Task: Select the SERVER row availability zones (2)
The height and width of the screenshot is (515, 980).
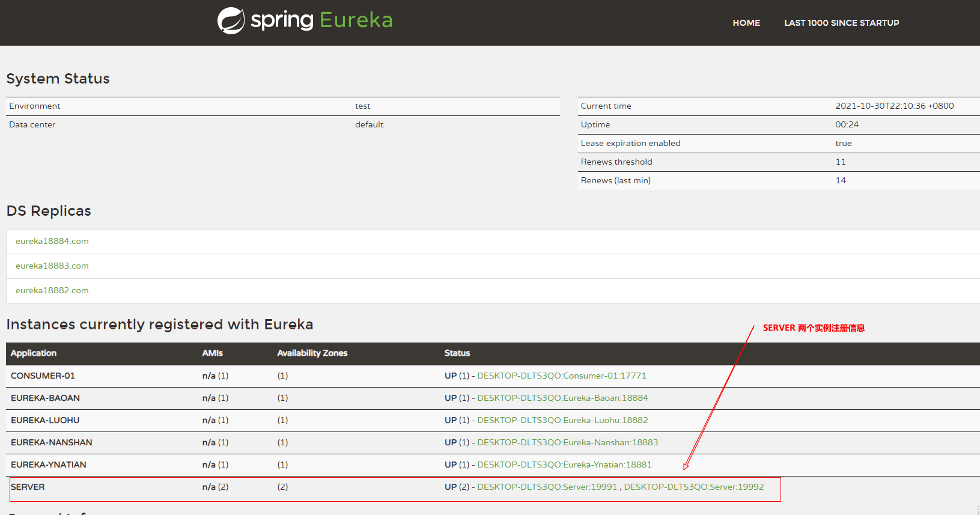Action: click(x=282, y=487)
